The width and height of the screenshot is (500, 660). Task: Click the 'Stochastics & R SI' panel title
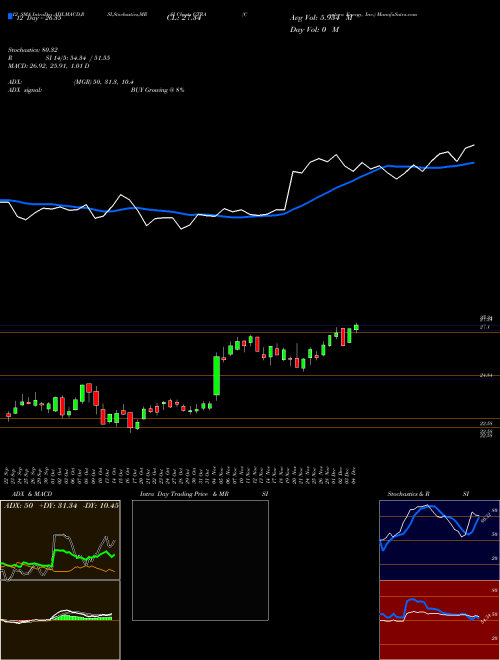pyautogui.click(x=428, y=494)
